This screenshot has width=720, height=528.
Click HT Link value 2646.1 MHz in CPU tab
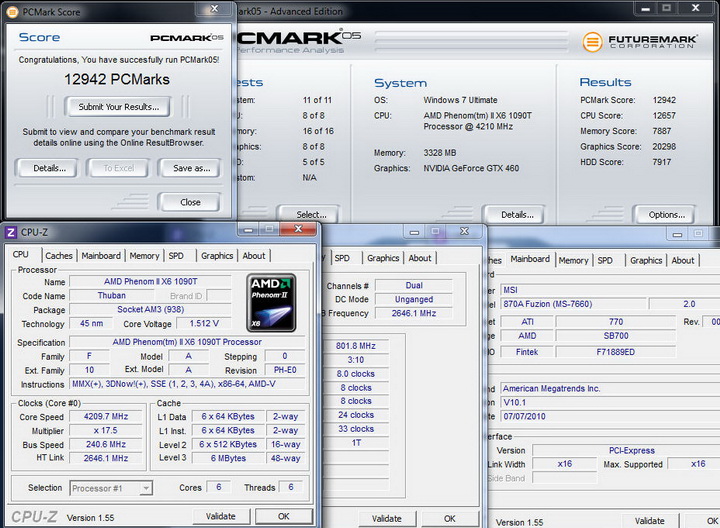106,458
